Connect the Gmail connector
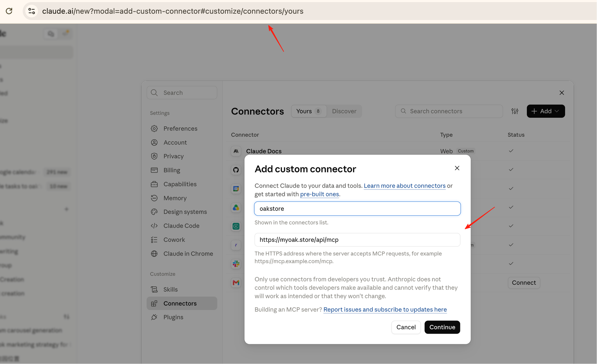The image size is (597, 364). click(x=524, y=283)
